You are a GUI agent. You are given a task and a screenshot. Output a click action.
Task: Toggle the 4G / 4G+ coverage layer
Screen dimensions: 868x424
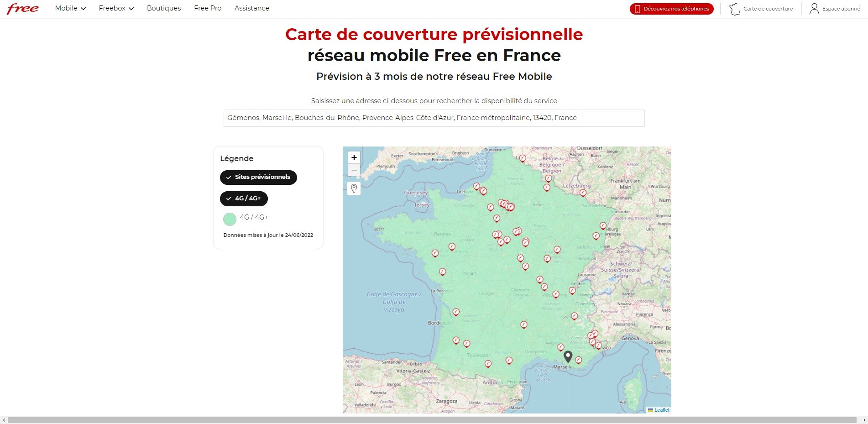coord(244,199)
